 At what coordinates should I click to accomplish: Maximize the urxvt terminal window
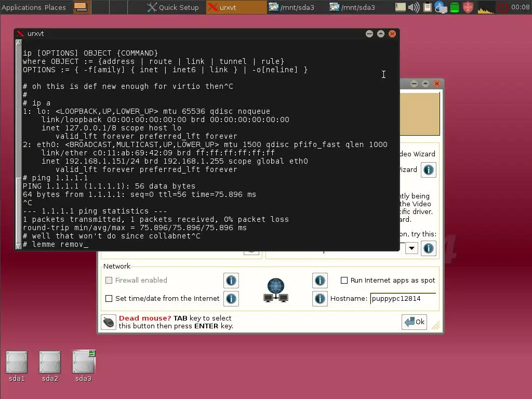click(x=381, y=34)
